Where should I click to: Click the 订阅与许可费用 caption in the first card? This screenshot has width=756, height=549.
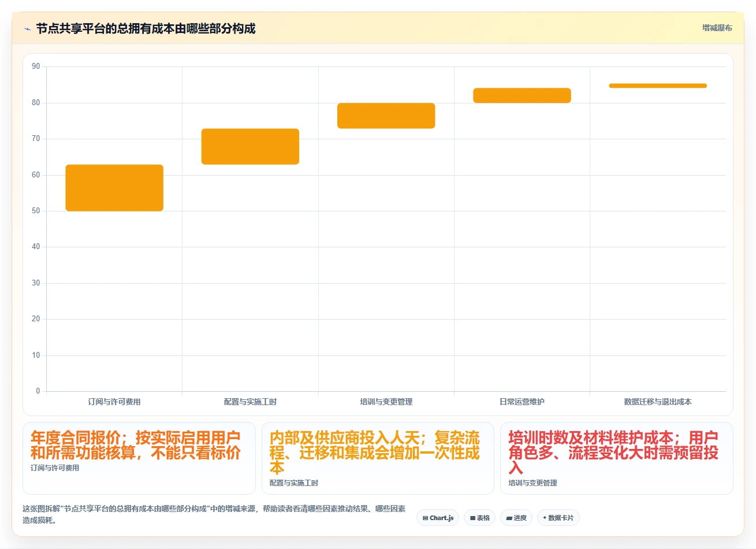55,468
